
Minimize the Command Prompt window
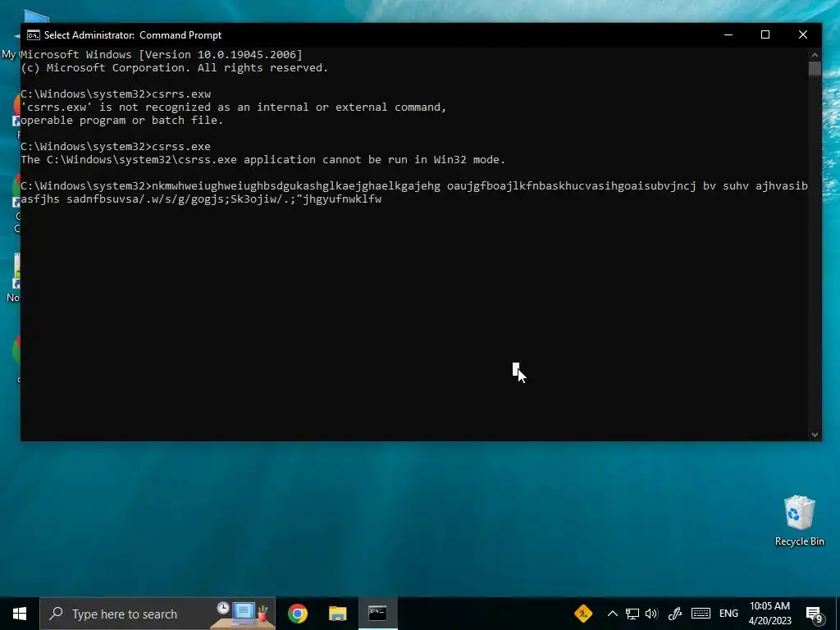[728, 34]
